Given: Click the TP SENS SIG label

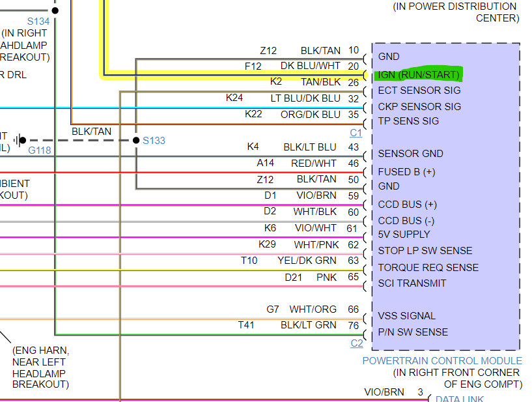Looking at the screenshot, I should coord(408,121).
